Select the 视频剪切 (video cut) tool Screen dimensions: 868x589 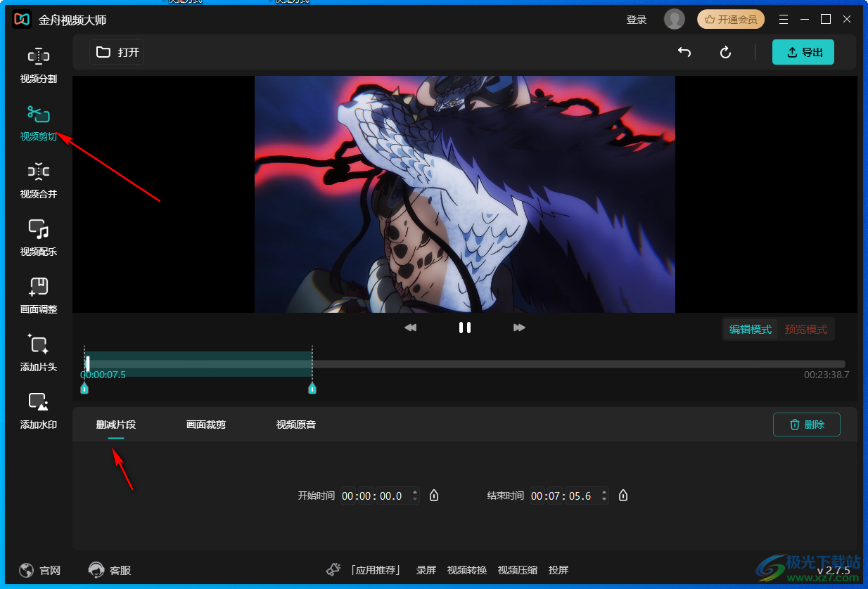pyautogui.click(x=39, y=124)
